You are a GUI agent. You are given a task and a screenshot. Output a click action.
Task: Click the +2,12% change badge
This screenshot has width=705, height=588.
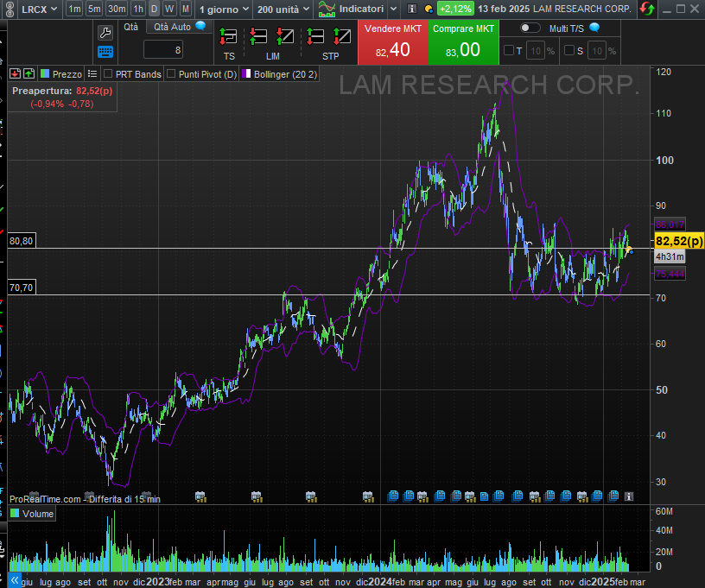[x=455, y=9]
